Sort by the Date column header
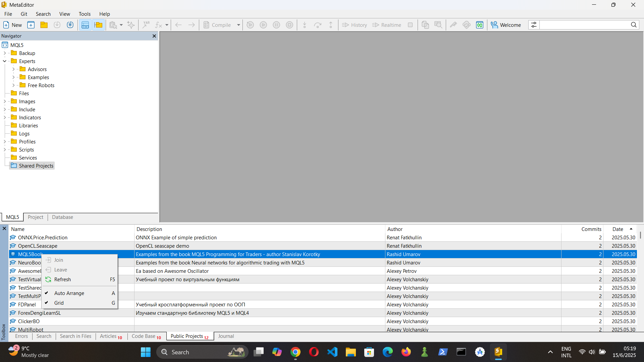The image size is (644, 362). click(x=620, y=229)
